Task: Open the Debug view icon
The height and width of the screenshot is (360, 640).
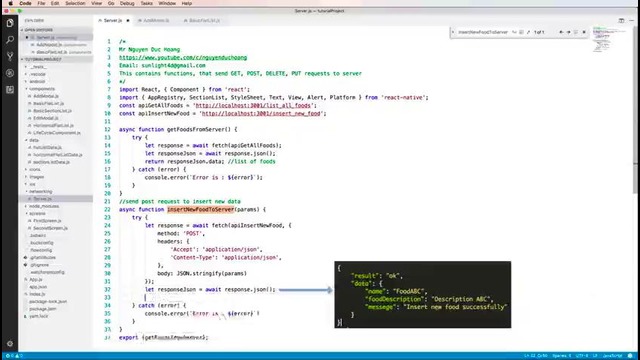Action: (10, 73)
